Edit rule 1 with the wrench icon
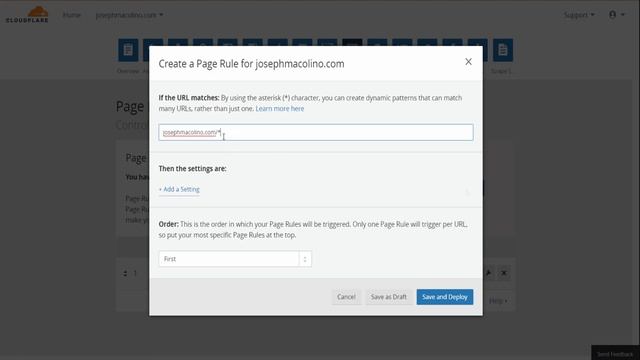This screenshot has width=640, height=360. click(488, 273)
